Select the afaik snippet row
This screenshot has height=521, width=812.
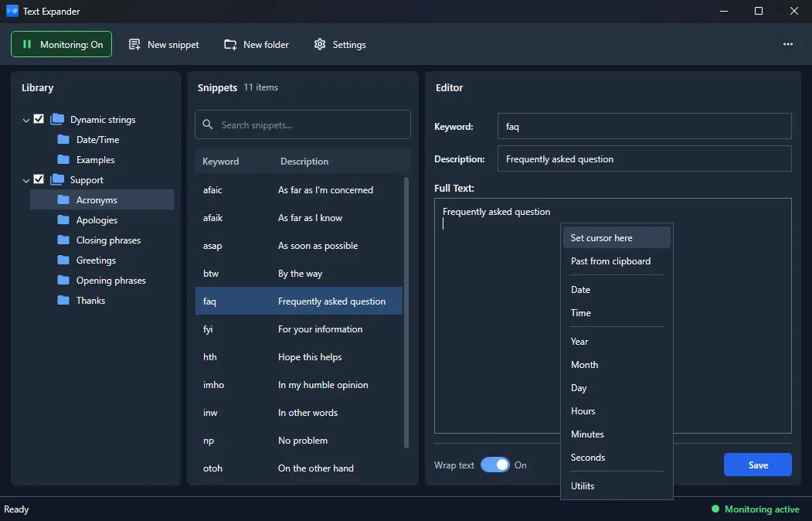[x=299, y=217]
